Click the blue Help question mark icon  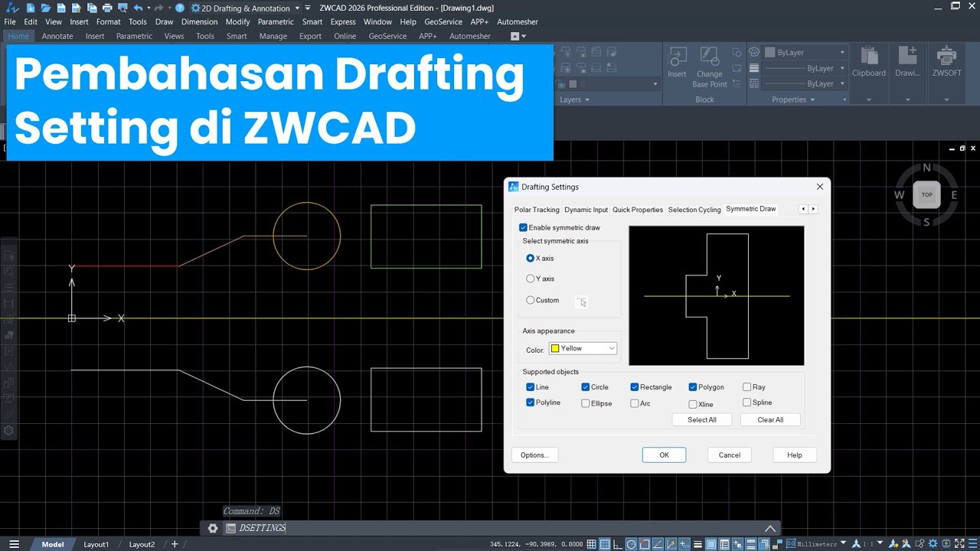(x=180, y=8)
